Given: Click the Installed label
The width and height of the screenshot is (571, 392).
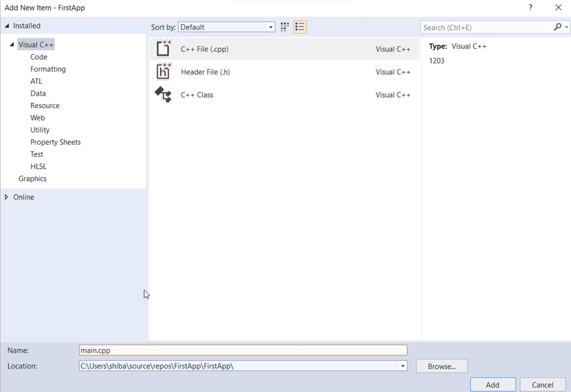Looking at the screenshot, I should 27,26.
